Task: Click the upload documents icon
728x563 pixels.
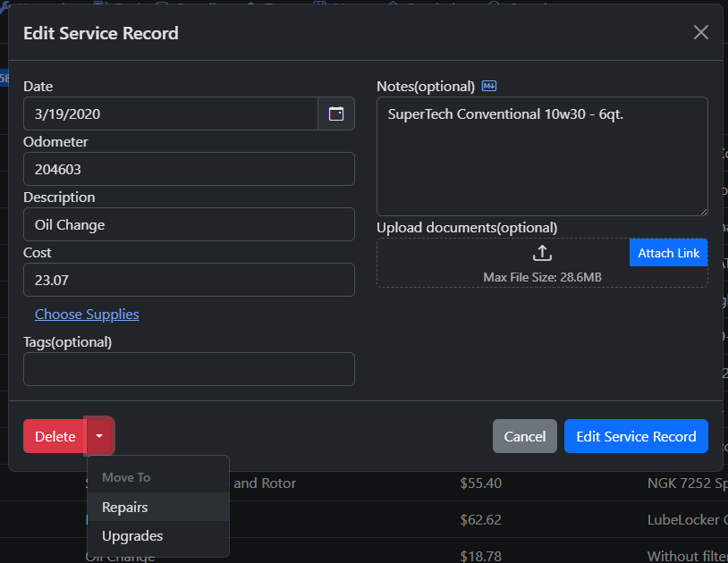Action: tap(542, 253)
